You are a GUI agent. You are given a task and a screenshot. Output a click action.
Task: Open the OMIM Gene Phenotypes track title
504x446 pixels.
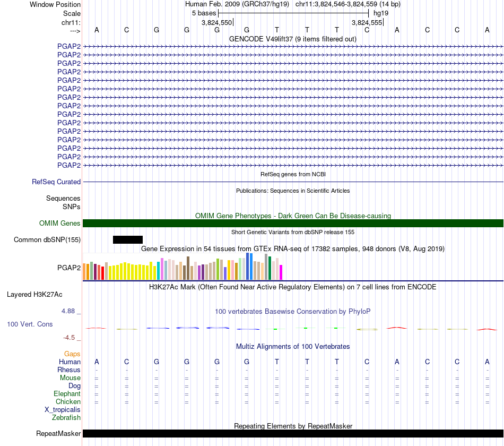point(293,216)
